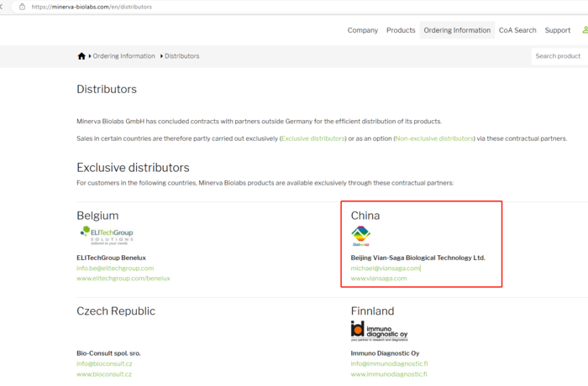
Task: Open the Ordering Information menu
Action: 457,30
